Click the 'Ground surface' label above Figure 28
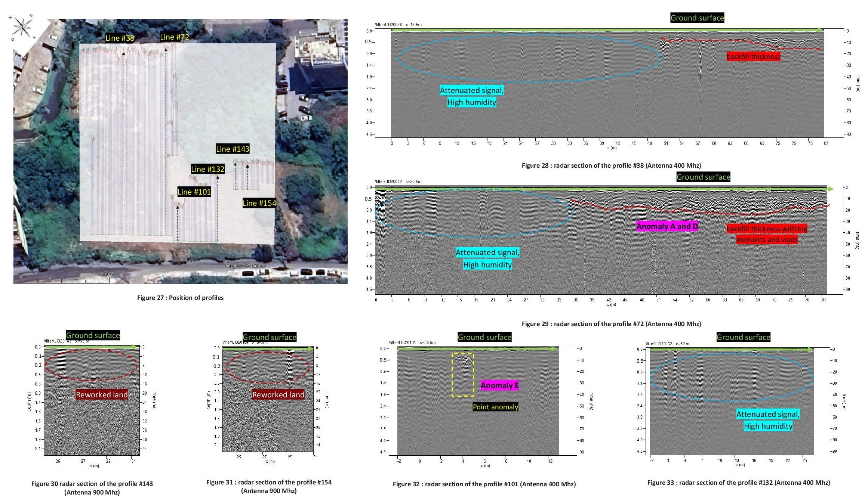The width and height of the screenshot is (868, 502). [697, 18]
